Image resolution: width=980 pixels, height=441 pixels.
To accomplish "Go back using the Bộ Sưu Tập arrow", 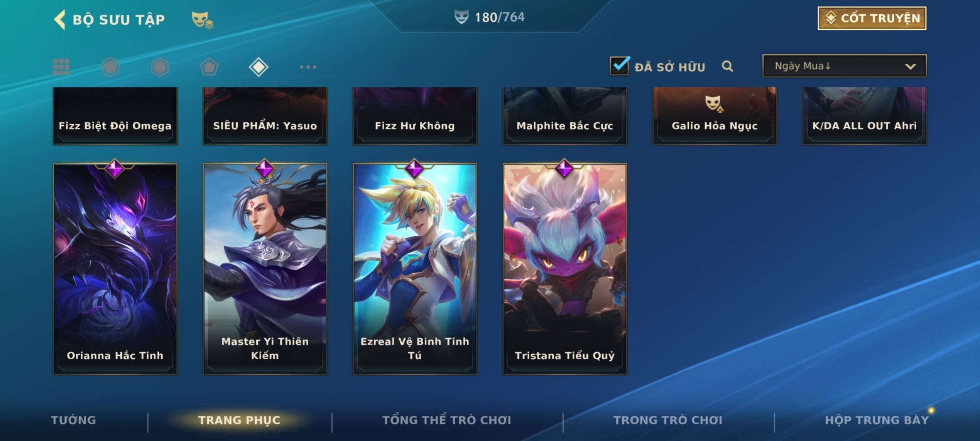I will click(x=60, y=19).
